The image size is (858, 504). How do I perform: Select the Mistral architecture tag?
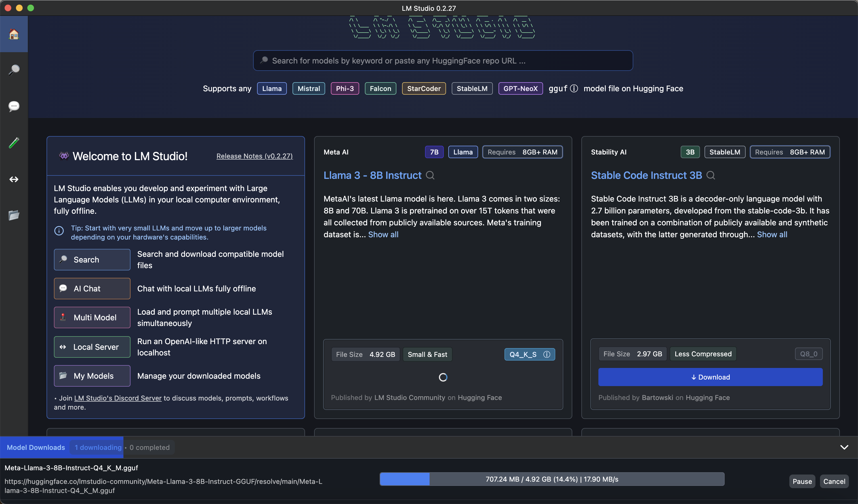pyautogui.click(x=308, y=88)
